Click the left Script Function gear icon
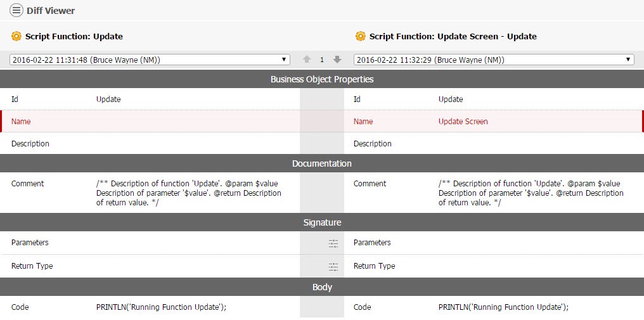The height and width of the screenshot is (320, 644). click(16, 36)
